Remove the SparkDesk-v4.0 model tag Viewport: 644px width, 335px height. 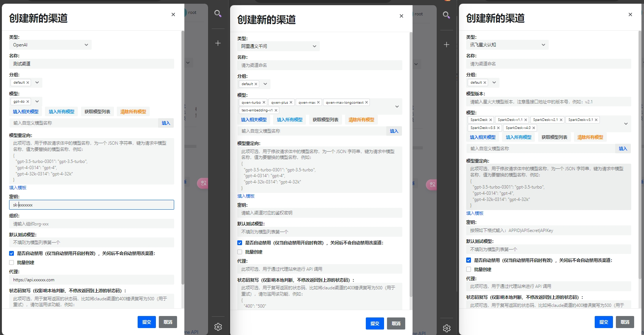(x=534, y=128)
